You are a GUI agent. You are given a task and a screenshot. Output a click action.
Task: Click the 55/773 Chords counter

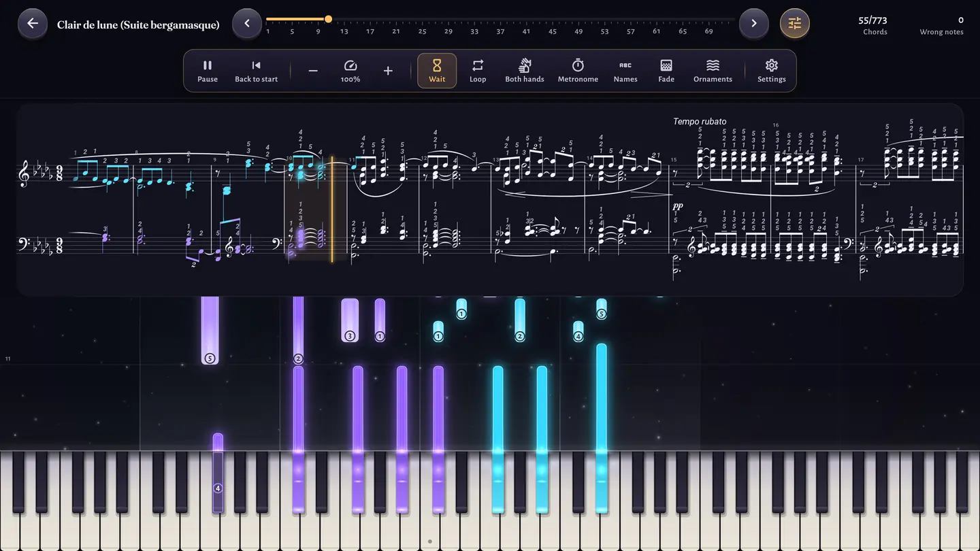(x=873, y=26)
